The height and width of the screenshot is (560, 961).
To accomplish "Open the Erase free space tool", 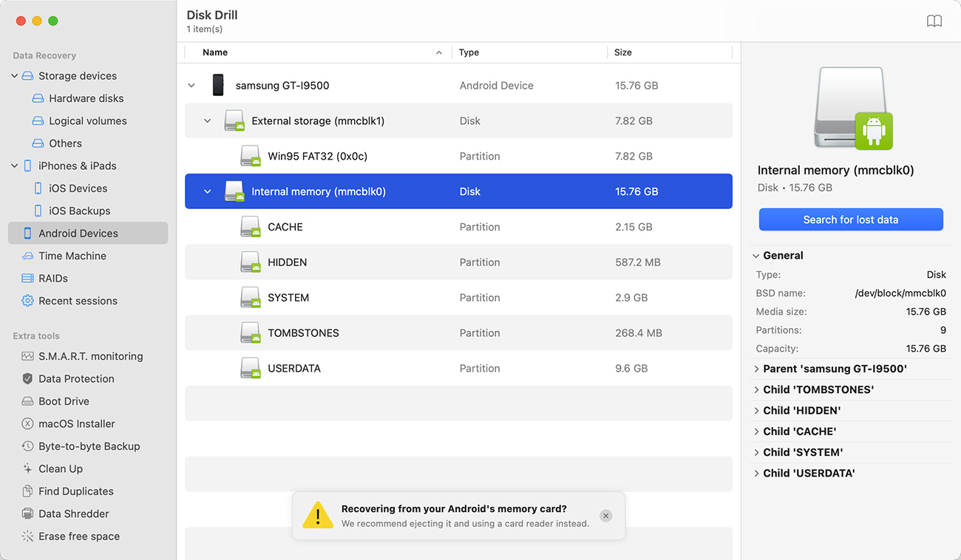I will [77, 536].
